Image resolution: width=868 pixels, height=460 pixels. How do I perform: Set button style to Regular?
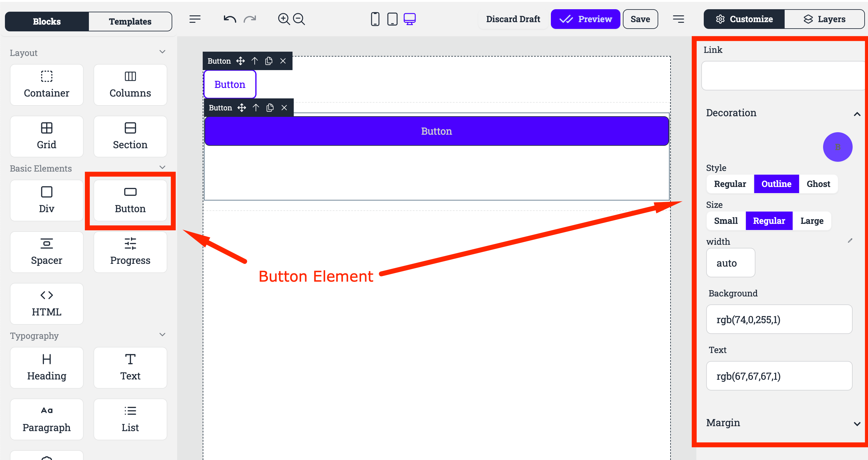point(730,184)
